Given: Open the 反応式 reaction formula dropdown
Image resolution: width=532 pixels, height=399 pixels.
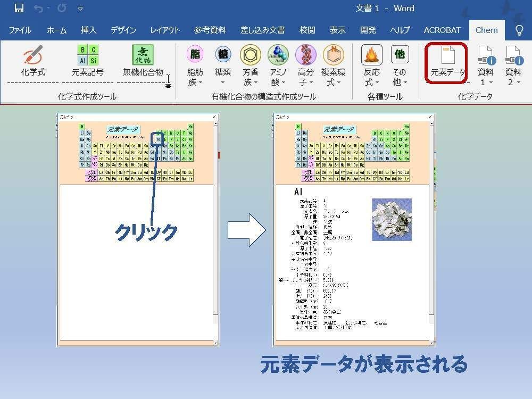Looking at the screenshot, I should point(371,66).
